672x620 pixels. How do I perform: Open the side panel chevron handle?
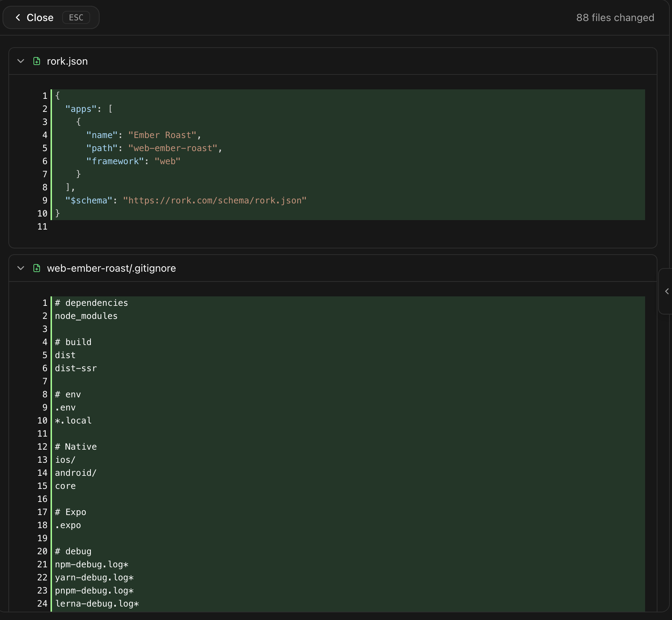click(x=667, y=291)
